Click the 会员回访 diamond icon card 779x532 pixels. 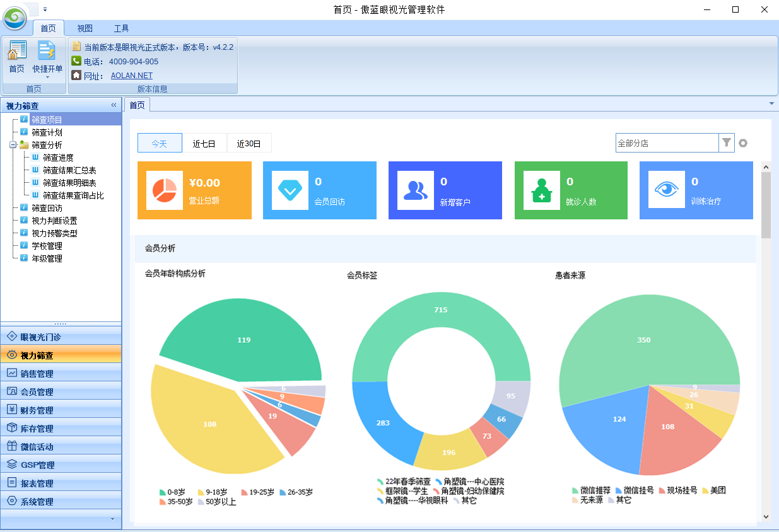click(x=290, y=190)
